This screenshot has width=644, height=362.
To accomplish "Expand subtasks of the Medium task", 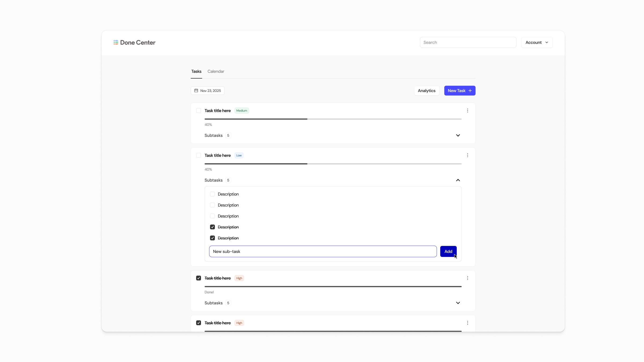I will (x=458, y=135).
